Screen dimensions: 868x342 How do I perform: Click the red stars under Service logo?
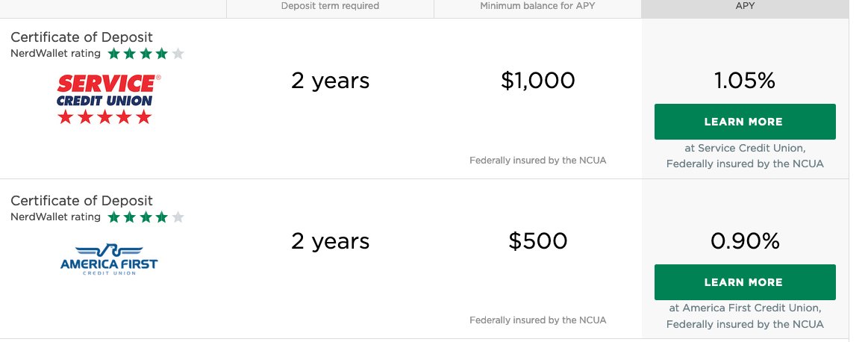104,117
